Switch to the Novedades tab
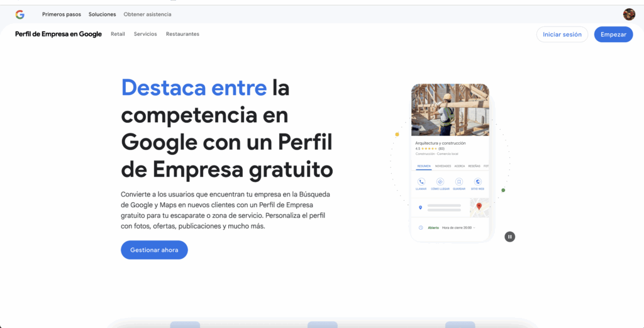The height and width of the screenshot is (328, 644). [x=443, y=166]
